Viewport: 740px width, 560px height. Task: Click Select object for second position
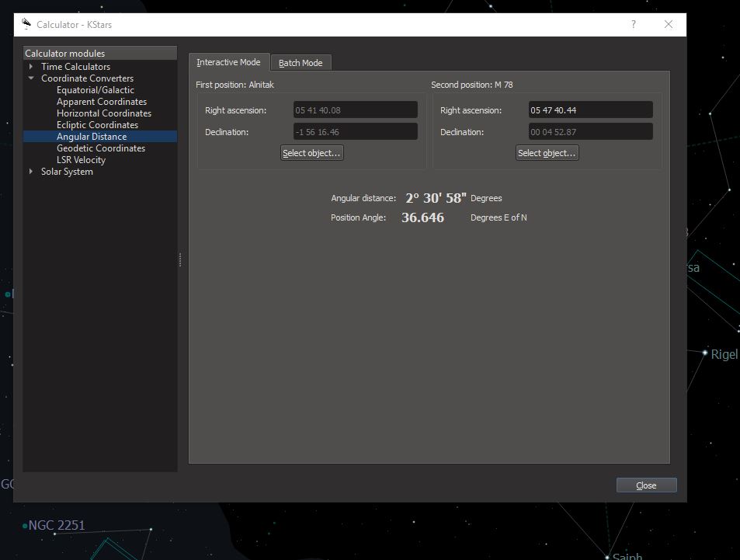tap(547, 153)
